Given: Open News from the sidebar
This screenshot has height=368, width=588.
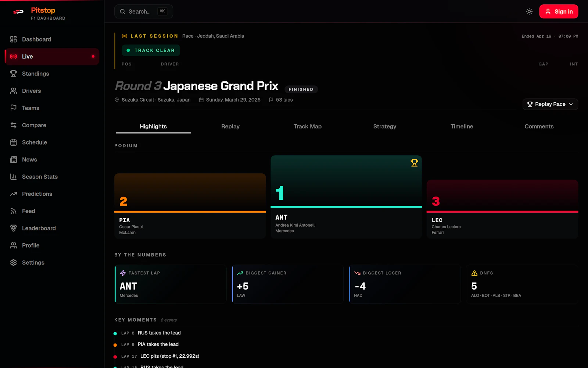Looking at the screenshot, I should click(x=52, y=159).
